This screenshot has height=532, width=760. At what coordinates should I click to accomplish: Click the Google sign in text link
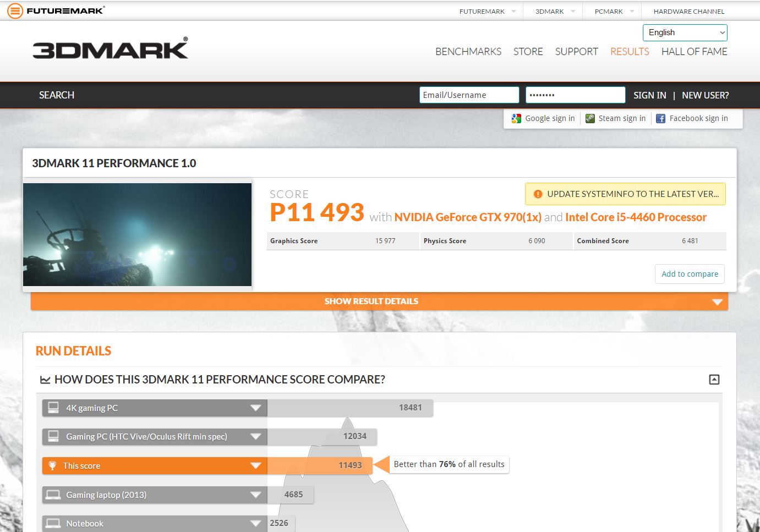click(x=550, y=118)
